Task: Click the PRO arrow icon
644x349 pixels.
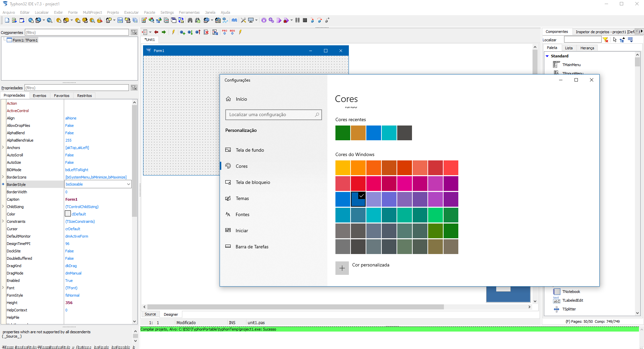Action: [225, 32]
